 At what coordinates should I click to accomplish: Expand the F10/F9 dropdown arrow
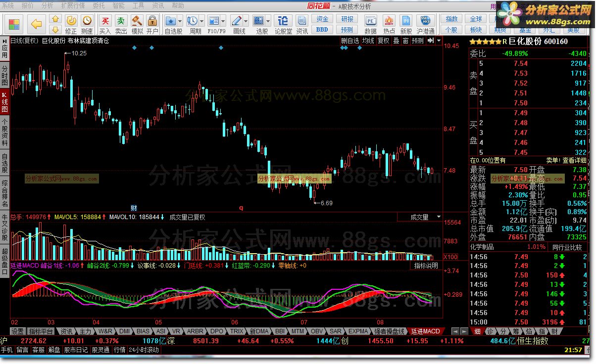point(224,21)
